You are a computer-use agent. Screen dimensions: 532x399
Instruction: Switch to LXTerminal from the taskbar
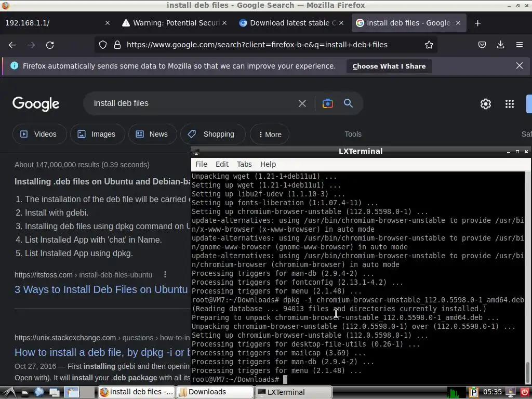[294, 392]
